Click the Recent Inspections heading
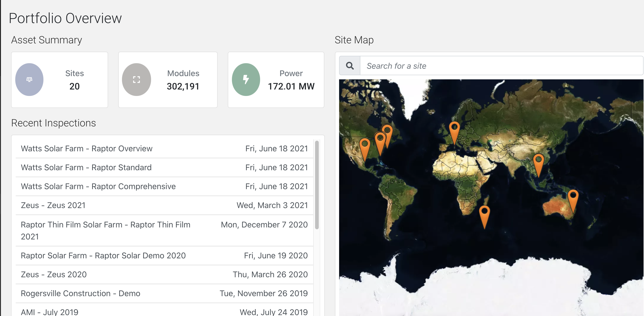Viewport: 644px width, 316px height. click(x=54, y=123)
